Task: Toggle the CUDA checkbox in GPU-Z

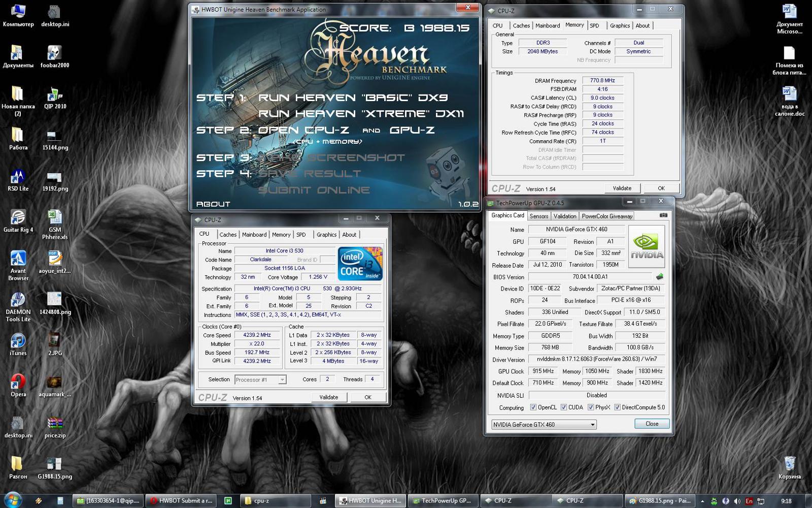Action: click(563, 407)
